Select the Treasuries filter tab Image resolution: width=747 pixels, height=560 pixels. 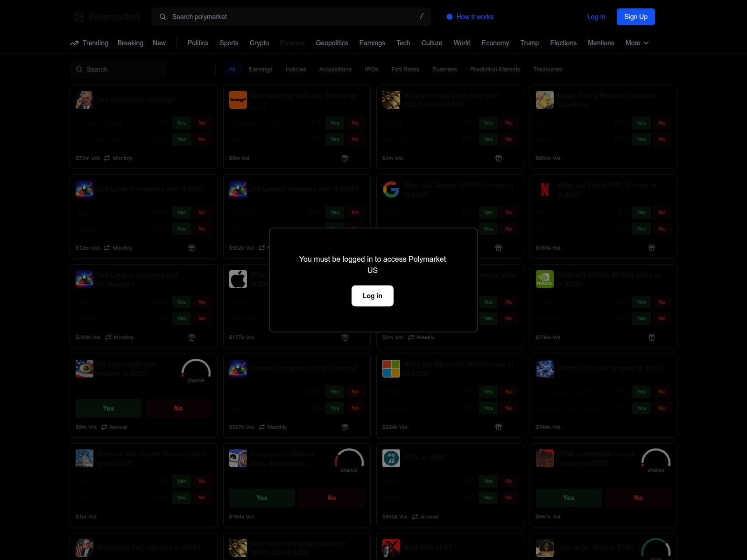point(548,70)
